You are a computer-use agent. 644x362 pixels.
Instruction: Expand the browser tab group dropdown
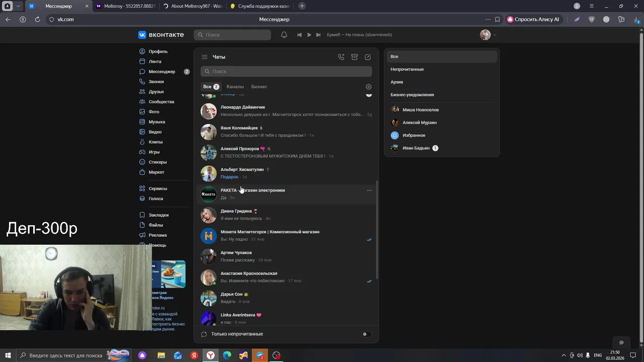(x=19, y=6)
